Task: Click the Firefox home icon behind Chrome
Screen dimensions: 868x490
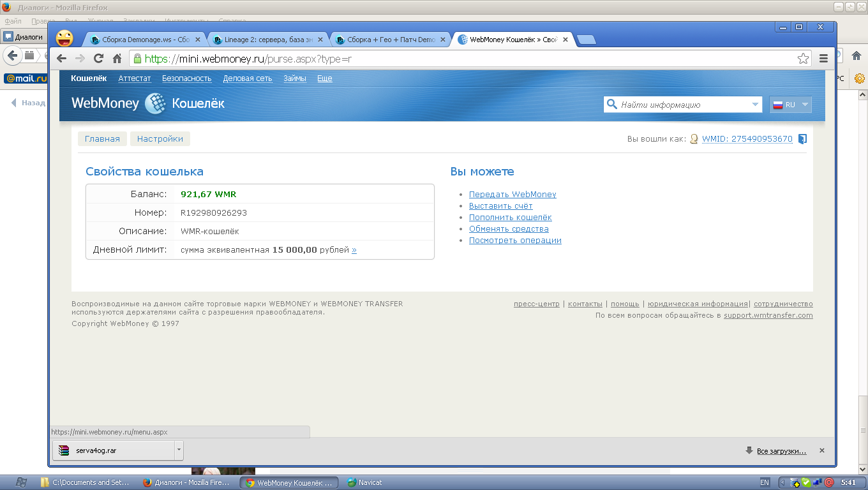Action: (857, 56)
